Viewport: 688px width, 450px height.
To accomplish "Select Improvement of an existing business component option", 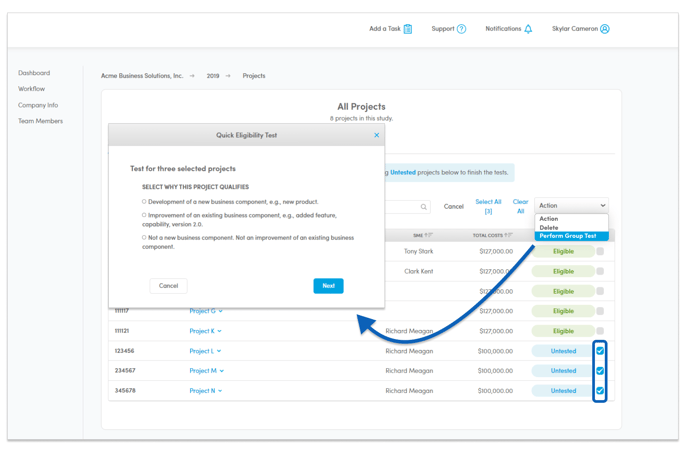I will click(x=144, y=215).
